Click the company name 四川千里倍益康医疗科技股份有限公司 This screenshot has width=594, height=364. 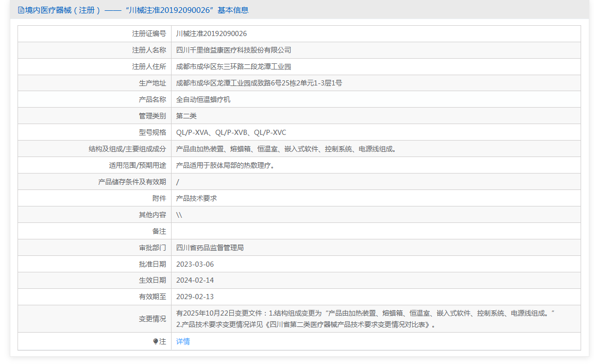(234, 50)
